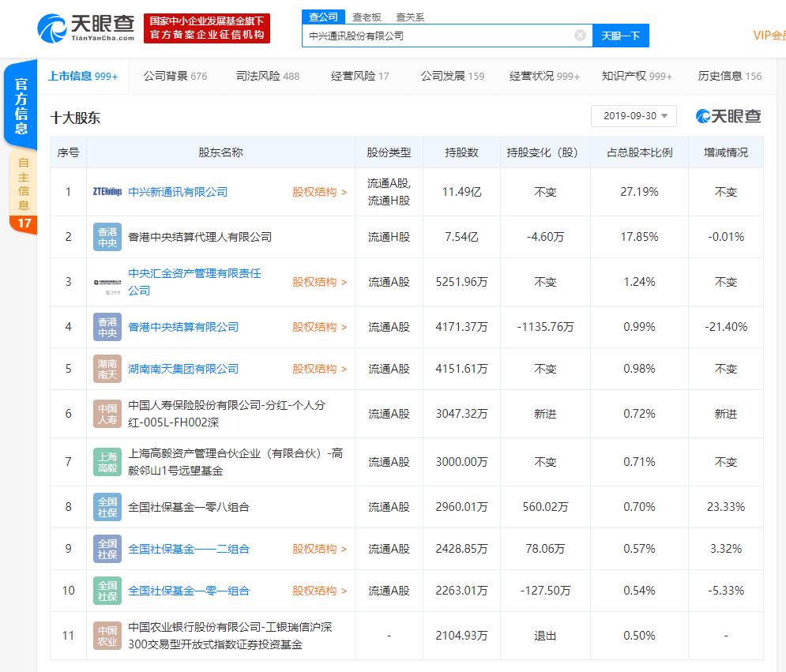Screen dimensions: 786x672
Task: Clear the search box with the X icon
Action: [580, 35]
